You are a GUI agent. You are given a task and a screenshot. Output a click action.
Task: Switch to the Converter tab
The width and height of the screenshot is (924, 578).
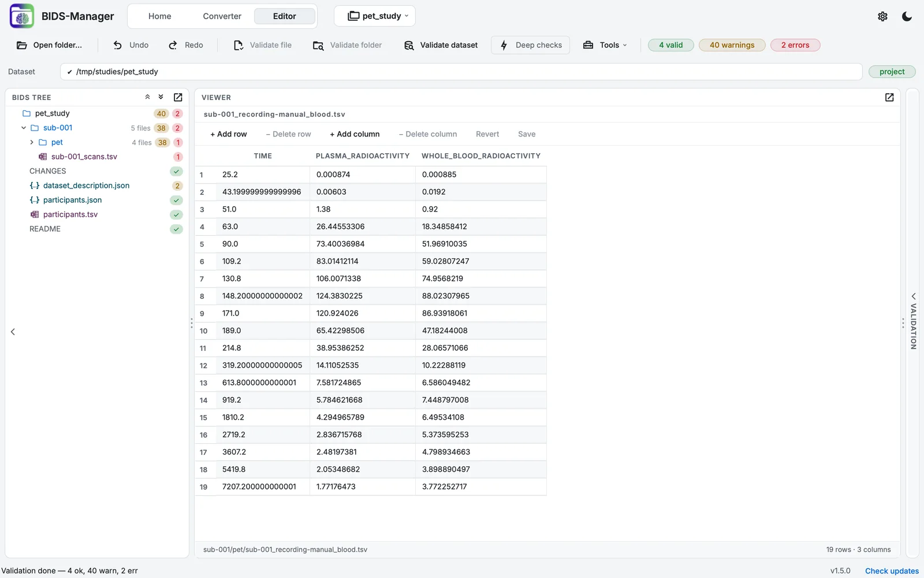pyautogui.click(x=222, y=16)
